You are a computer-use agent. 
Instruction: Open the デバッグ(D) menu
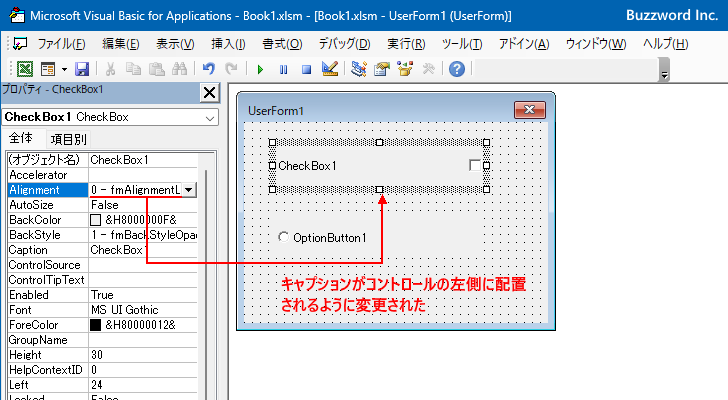pos(344,44)
